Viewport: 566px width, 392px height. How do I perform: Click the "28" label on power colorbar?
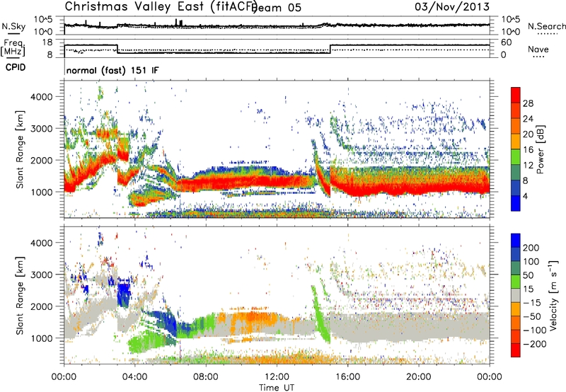point(528,103)
